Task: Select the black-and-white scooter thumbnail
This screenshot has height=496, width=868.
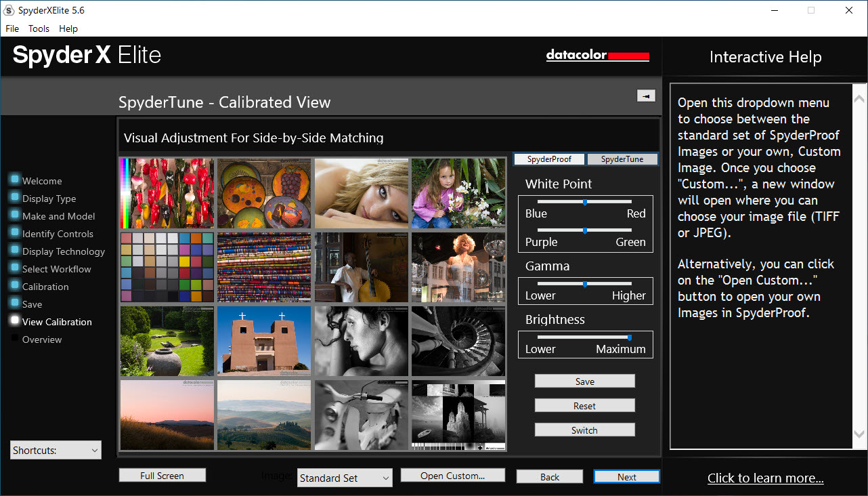Action: [x=362, y=415]
